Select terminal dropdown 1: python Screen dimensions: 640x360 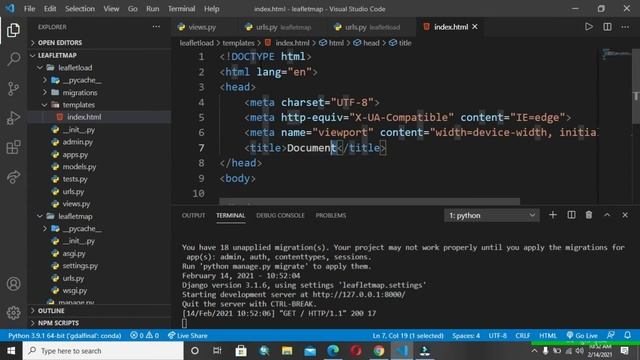tap(491, 215)
